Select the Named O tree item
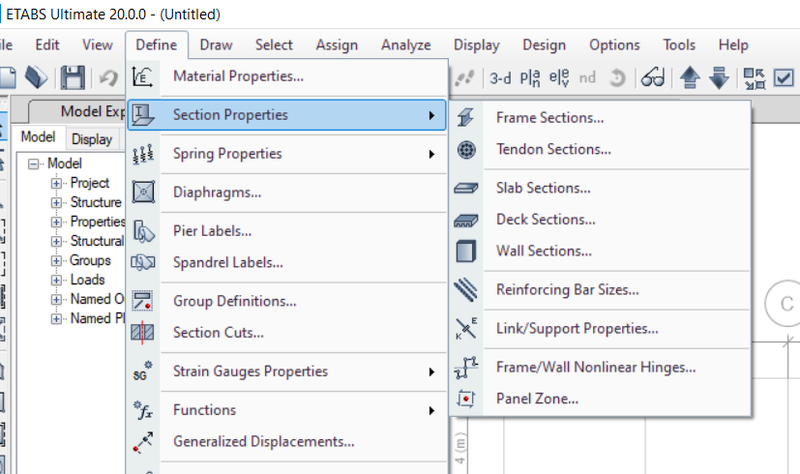Screen dimensions: 800x474 pyautogui.click(x=97, y=299)
